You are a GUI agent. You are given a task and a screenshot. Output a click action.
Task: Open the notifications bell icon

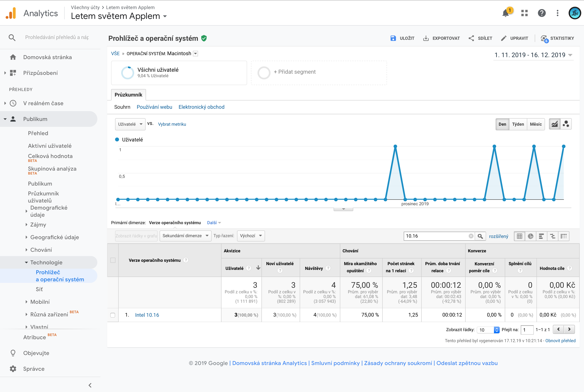coord(506,13)
